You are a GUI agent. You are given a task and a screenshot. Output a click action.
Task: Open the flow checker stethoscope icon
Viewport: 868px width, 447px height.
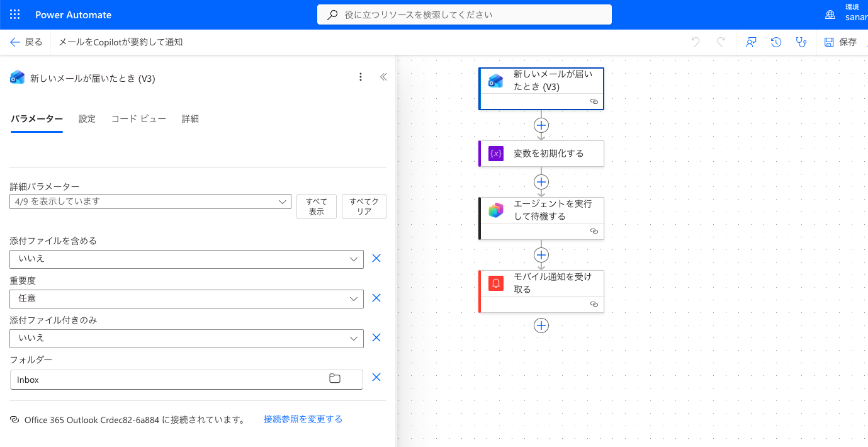pos(801,42)
